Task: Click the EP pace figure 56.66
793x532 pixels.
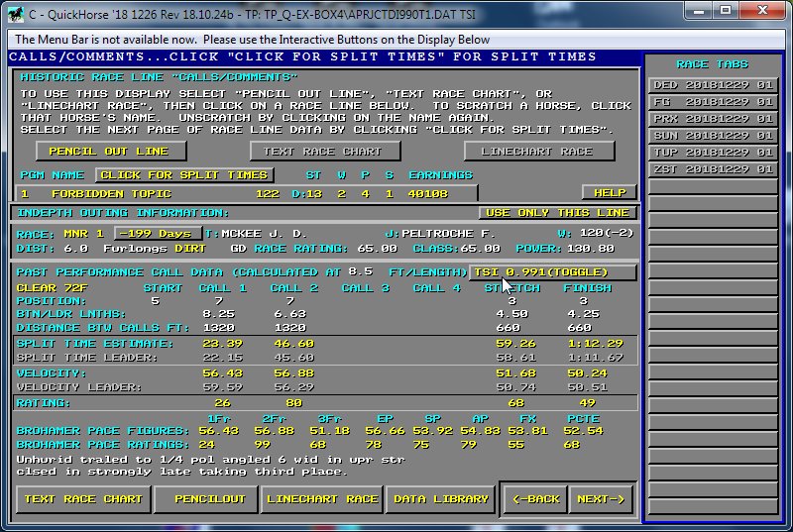Action: pyautogui.click(x=385, y=431)
